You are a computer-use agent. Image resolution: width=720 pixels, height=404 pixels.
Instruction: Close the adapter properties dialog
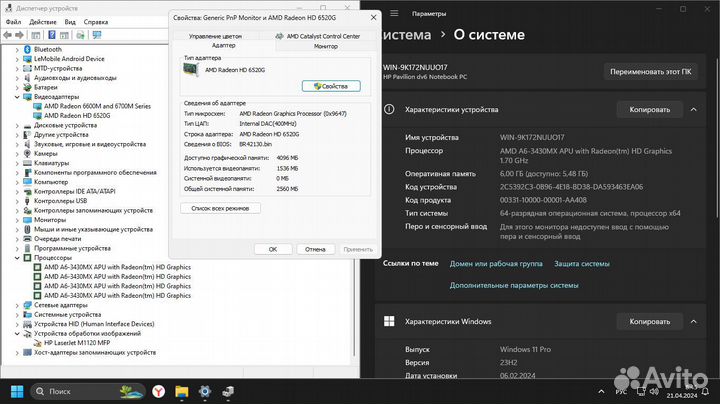click(373, 17)
